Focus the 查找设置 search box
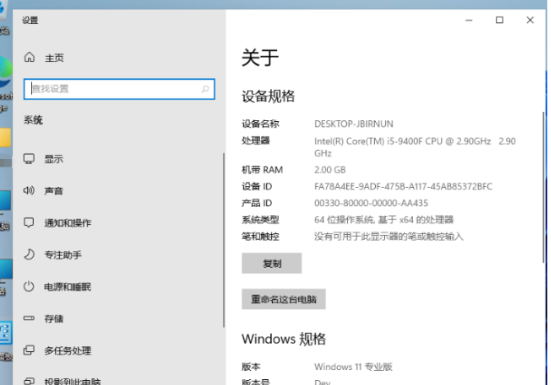The height and width of the screenshot is (385, 551). pos(119,89)
